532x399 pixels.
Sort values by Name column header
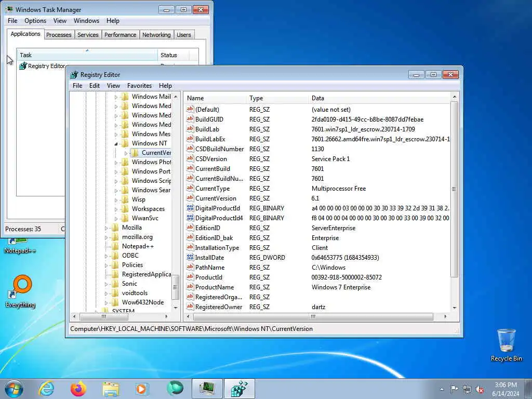point(215,98)
